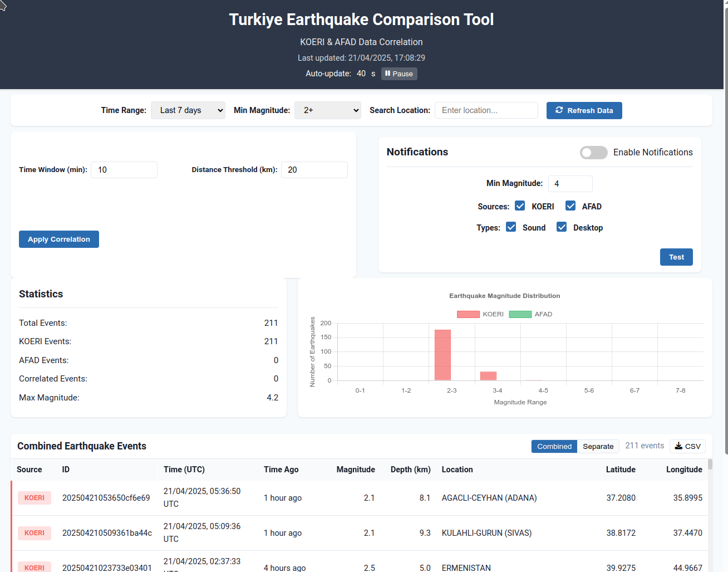This screenshot has height=572, width=728.
Task: Expand the Min Magnitude filter dropdown
Action: click(x=327, y=110)
